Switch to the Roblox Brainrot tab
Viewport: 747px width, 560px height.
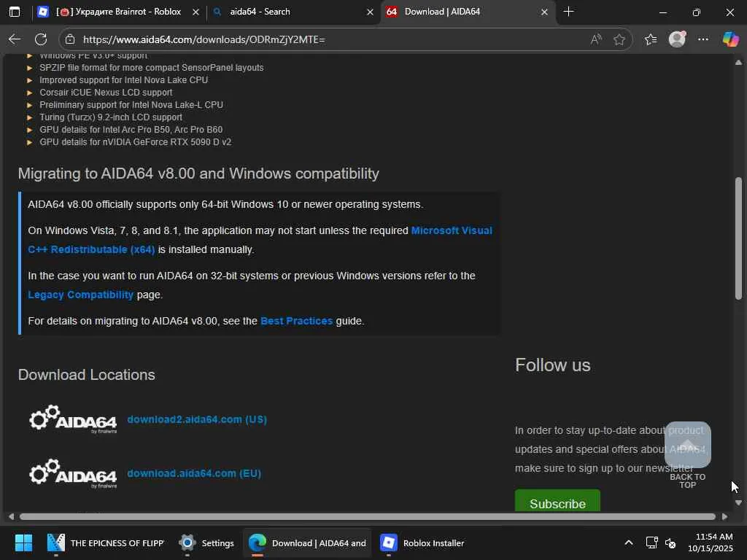(119, 12)
